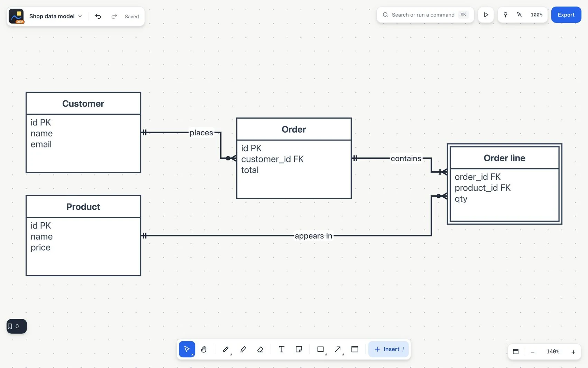Image resolution: width=588 pixels, height=368 pixels.
Task: Pick the Pencil draw tool
Action: [226, 349]
